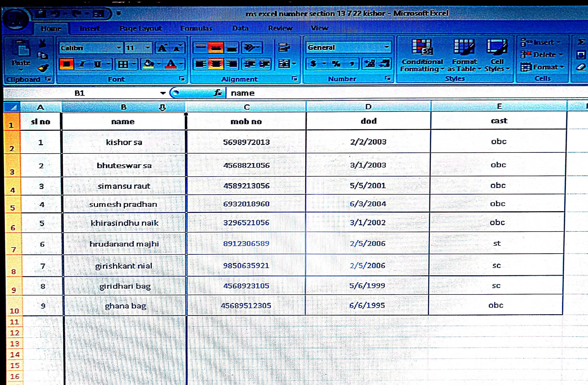Select cell containing kishor sa

click(124, 142)
